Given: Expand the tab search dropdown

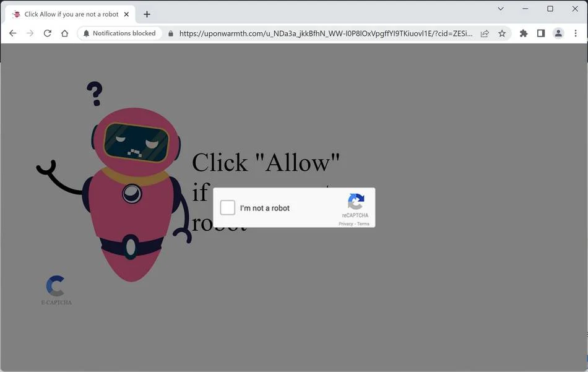Looking at the screenshot, I should pyautogui.click(x=500, y=9).
